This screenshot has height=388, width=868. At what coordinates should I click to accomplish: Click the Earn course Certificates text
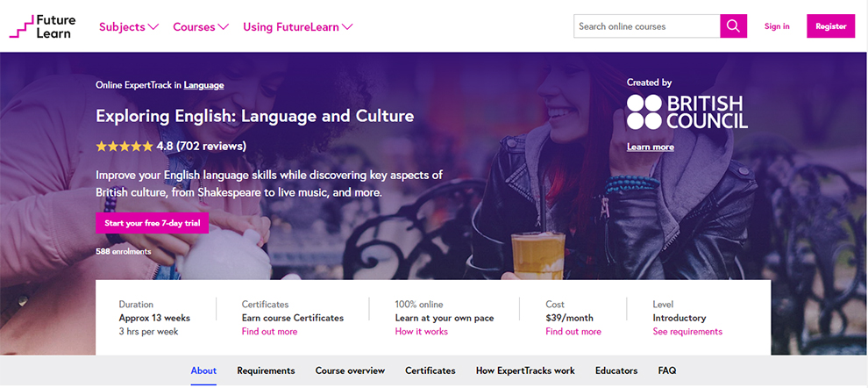point(293,318)
